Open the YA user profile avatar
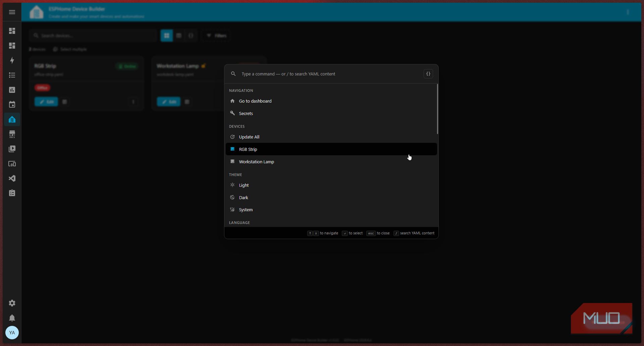644x346 pixels. 12,333
